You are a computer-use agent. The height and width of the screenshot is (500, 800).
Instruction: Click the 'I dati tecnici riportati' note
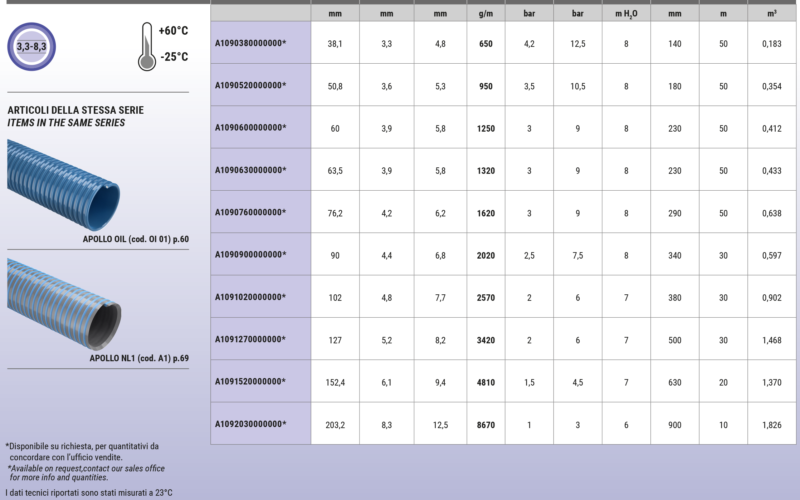[x=89, y=492]
